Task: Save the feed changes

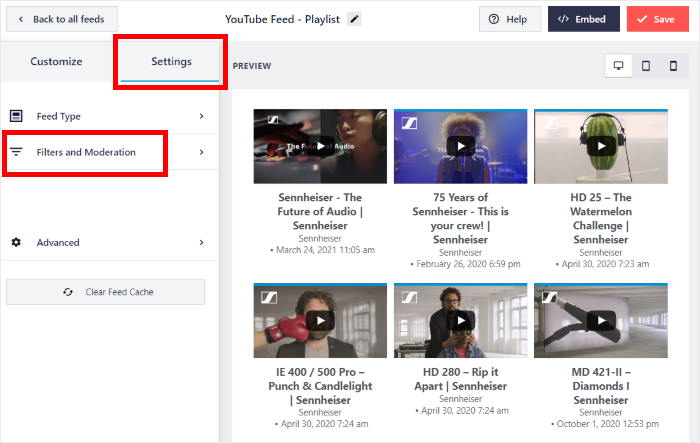Action: (x=658, y=19)
